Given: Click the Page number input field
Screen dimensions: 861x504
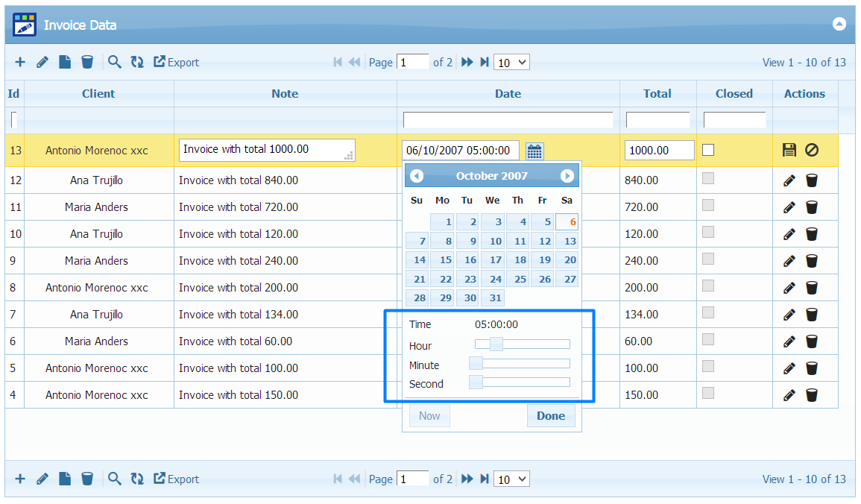Looking at the screenshot, I should pyautogui.click(x=412, y=62).
